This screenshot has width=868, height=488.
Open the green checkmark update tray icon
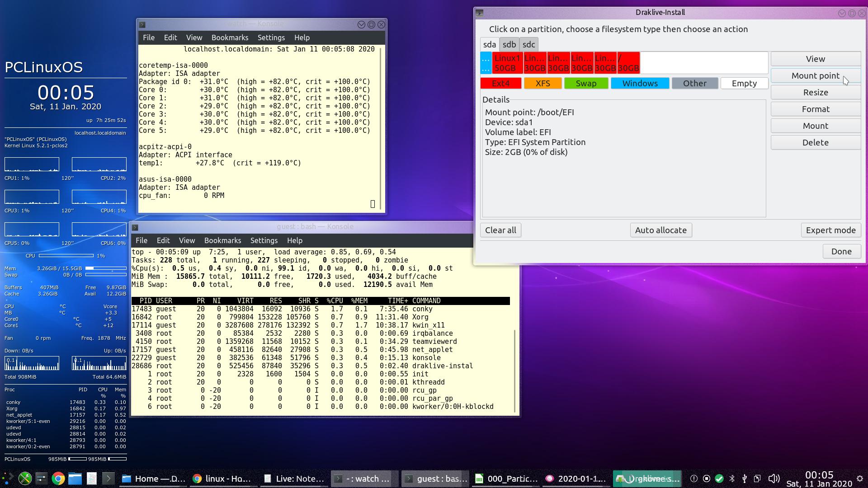pos(719,479)
